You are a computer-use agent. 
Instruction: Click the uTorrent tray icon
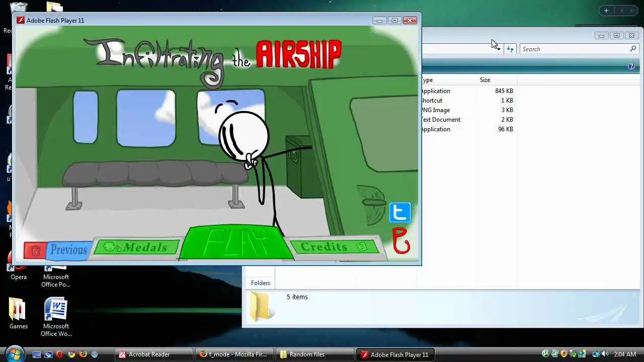tap(545, 354)
